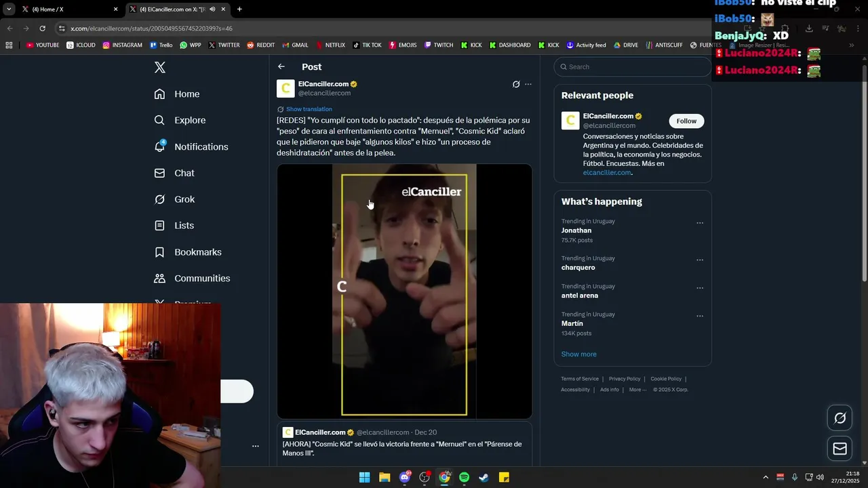
Task: Open the YOUTUBE bookmark
Action: click(x=43, y=45)
